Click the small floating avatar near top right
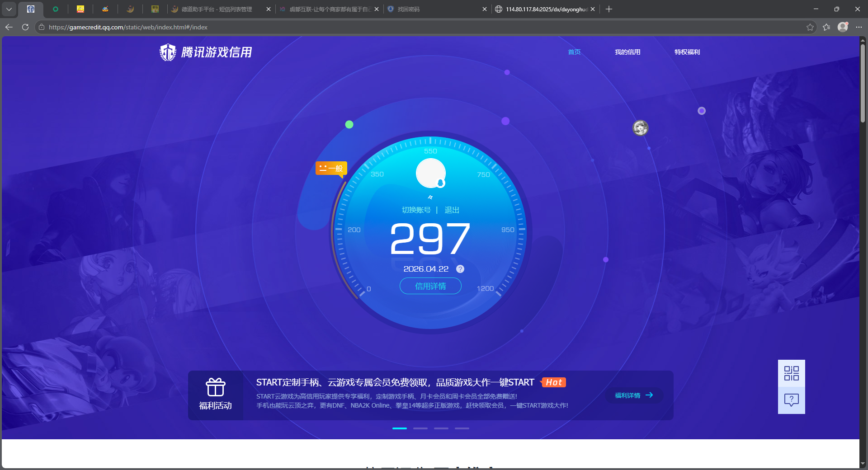Viewport: 868px width, 470px height. 640,128
